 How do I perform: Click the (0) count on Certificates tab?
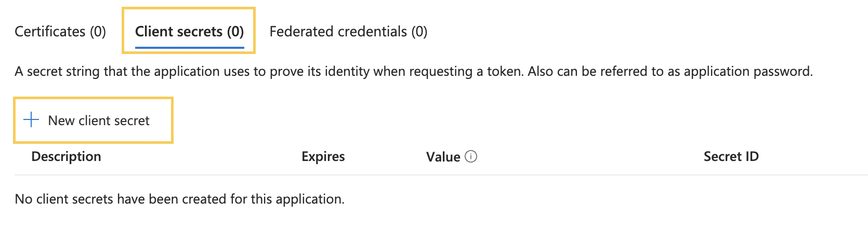(x=98, y=31)
